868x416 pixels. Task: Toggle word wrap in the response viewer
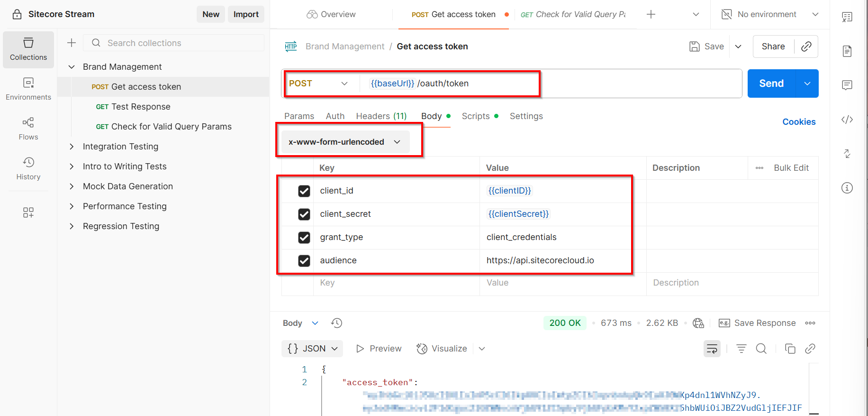pyautogui.click(x=712, y=349)
